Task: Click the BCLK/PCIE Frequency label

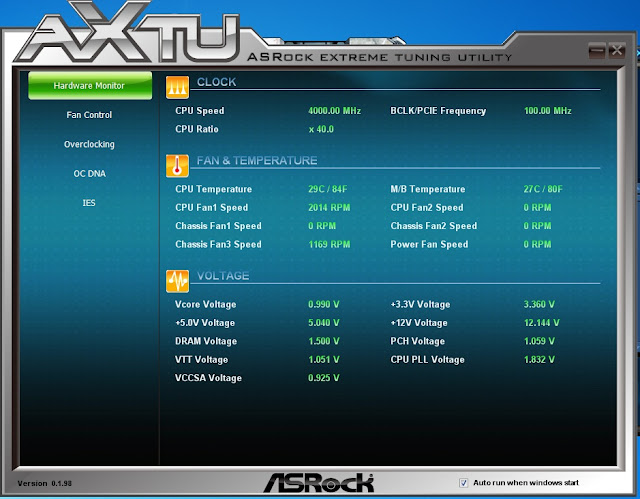Action: [x=438, y=111]
